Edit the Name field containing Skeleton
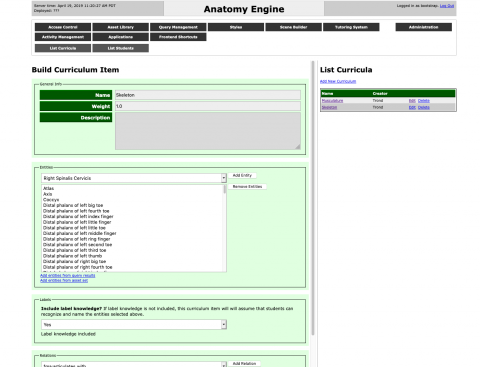Screen dimensions: 480x367 pyautogui.click(x=208, y=95)
